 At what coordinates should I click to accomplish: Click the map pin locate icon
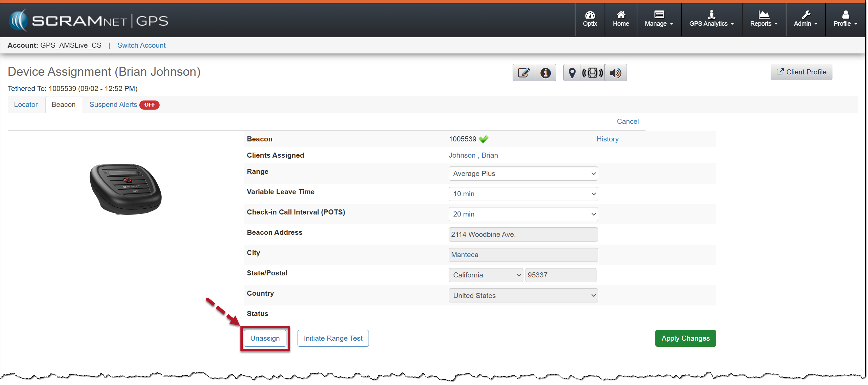pyautogui.click(x=572, y=73)
